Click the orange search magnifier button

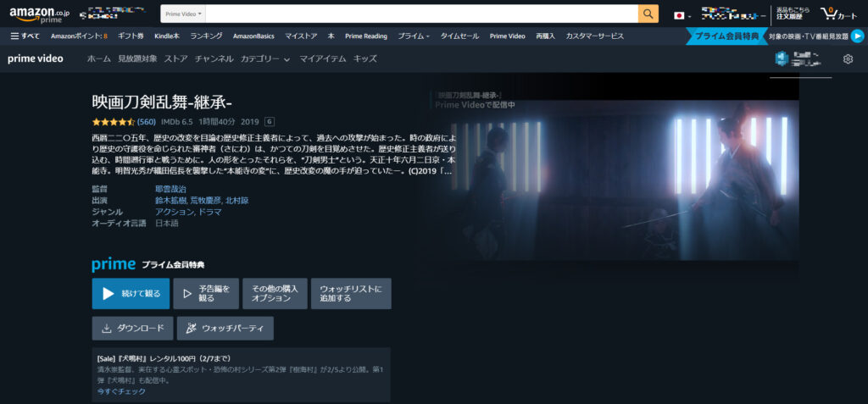[x=648, y=14]
